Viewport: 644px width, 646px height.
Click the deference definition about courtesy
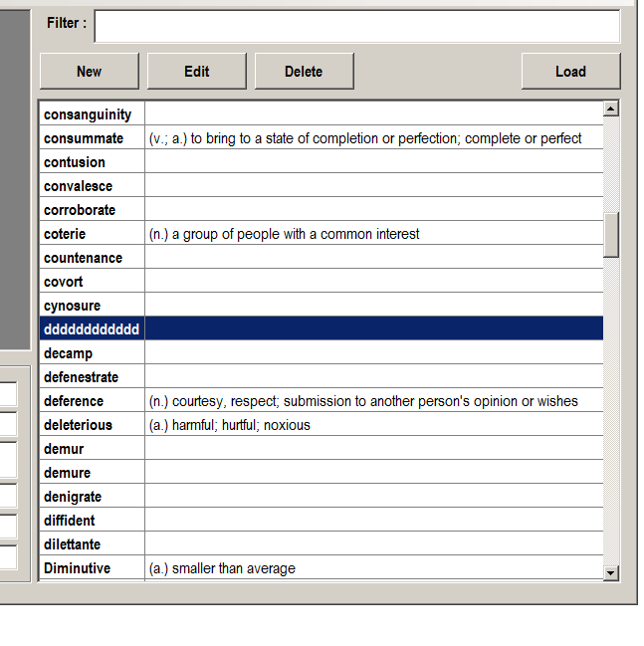[363, 402]
